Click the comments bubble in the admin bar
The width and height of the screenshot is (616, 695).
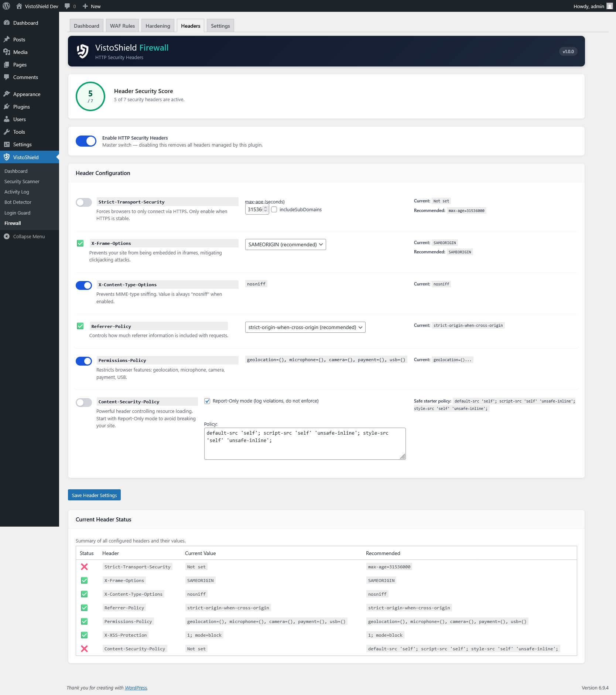point(68,6)
